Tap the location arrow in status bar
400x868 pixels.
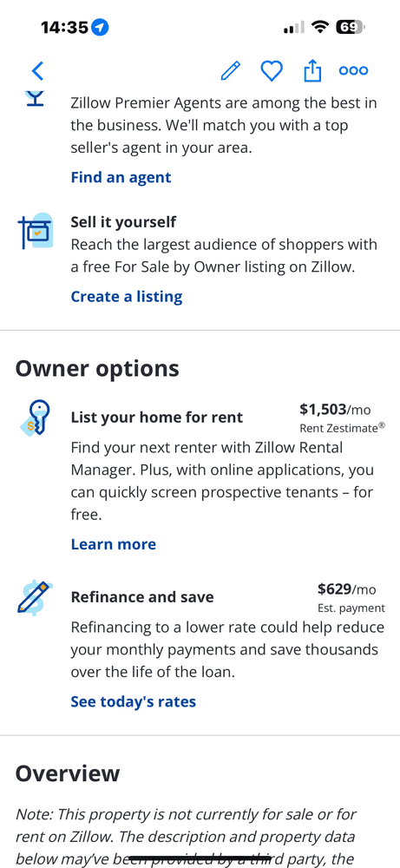(100, 27)
